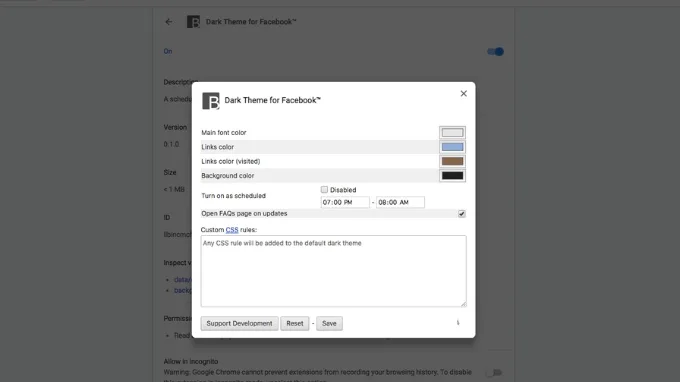Screen dimensions: 680x382
Task: Click the 08:00 AM end time field
Action: [x=400, y=202]
